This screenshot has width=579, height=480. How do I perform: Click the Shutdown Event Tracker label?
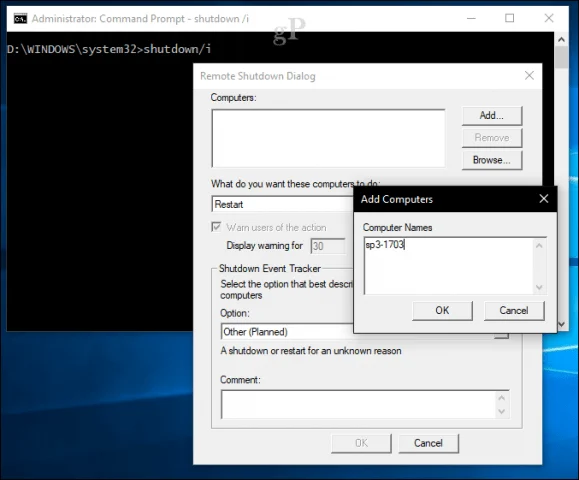pos(270,268)
